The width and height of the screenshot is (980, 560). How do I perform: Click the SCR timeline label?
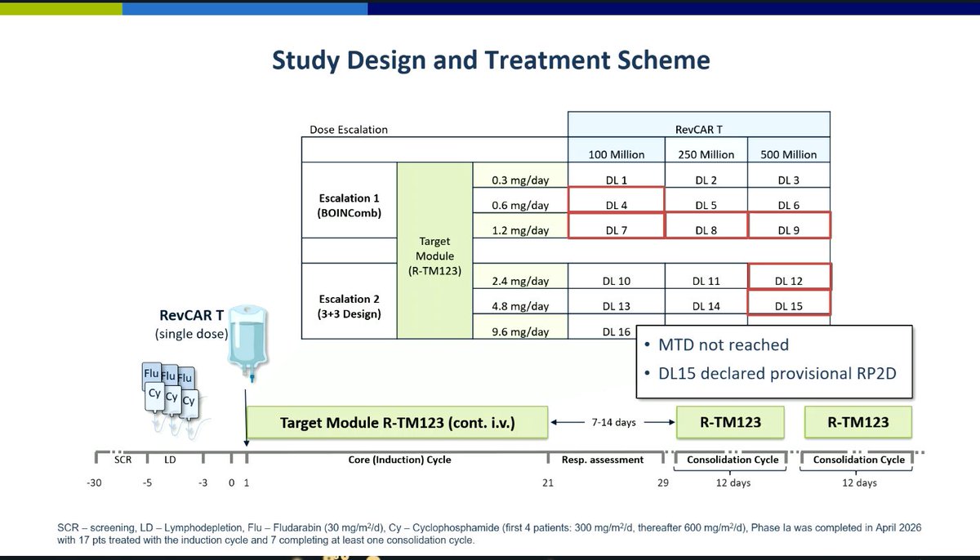pyautogui.click(x=122, y=460)
